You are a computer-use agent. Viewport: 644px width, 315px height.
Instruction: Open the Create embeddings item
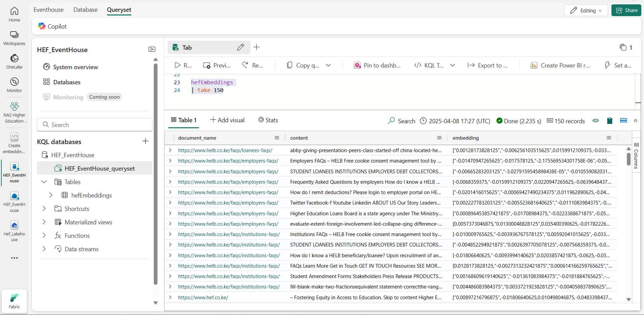[14, 143]
